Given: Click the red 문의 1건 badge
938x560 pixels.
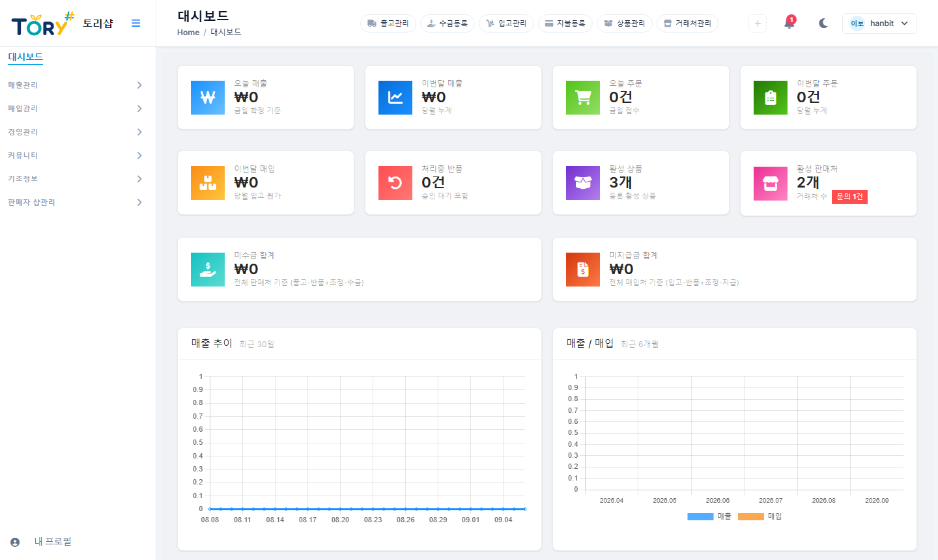Looking at the screenshot, I should (x=849, y=197).
